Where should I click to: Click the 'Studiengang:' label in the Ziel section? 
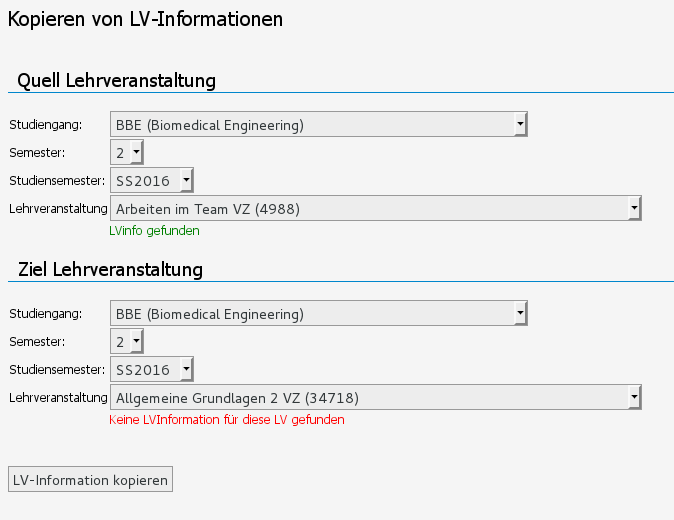click(45, 314)
